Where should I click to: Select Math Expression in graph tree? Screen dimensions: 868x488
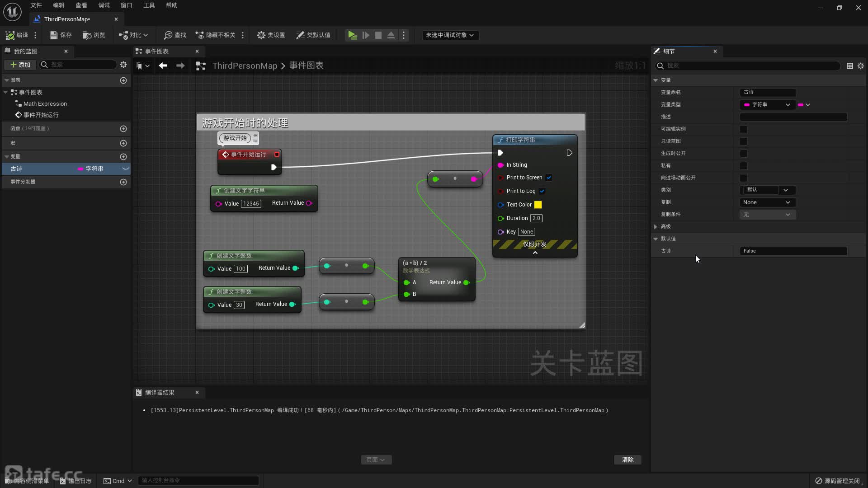pos(45,104)
